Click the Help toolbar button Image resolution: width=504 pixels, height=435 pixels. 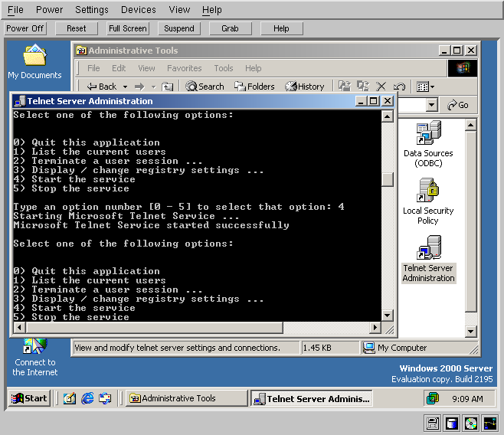click(281, 28)
